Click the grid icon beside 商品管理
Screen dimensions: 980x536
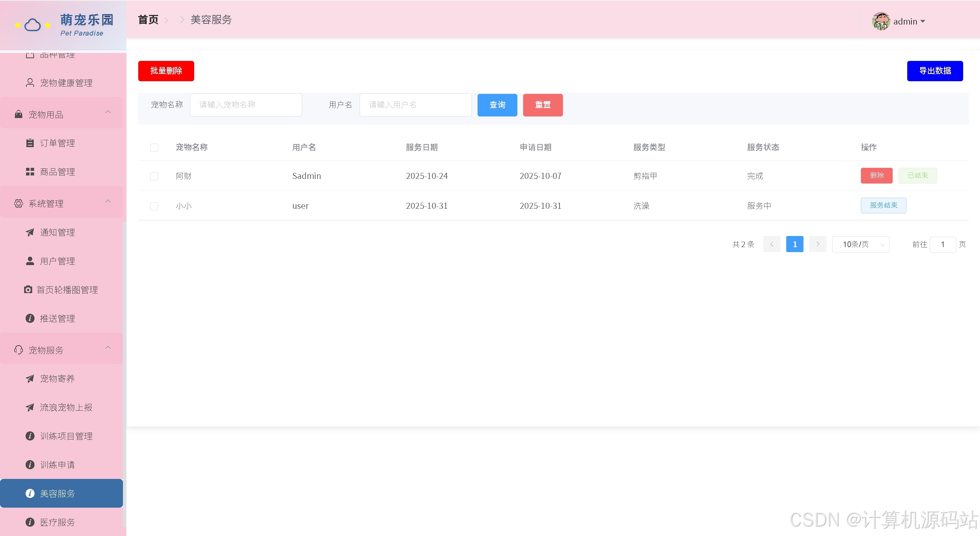pyautogui.click(x=30, y=172)
